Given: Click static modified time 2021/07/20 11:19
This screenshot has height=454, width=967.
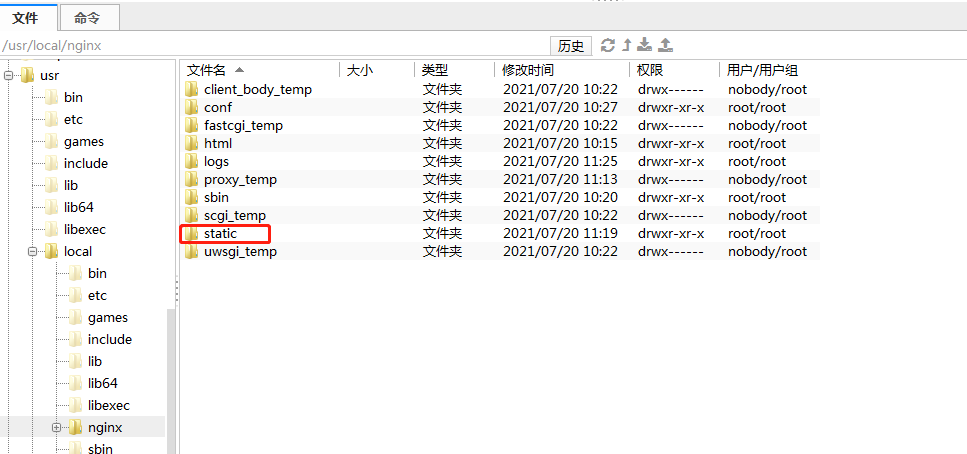Looking at the screenshot, I should pyautogui.click(x=560, y=234).
